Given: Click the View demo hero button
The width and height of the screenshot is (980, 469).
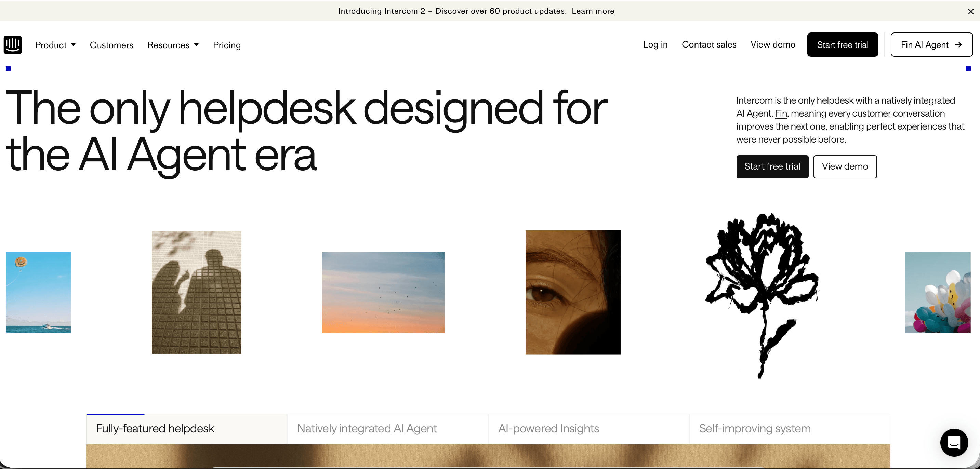Looking at the screenshot, I should (845, 166).
